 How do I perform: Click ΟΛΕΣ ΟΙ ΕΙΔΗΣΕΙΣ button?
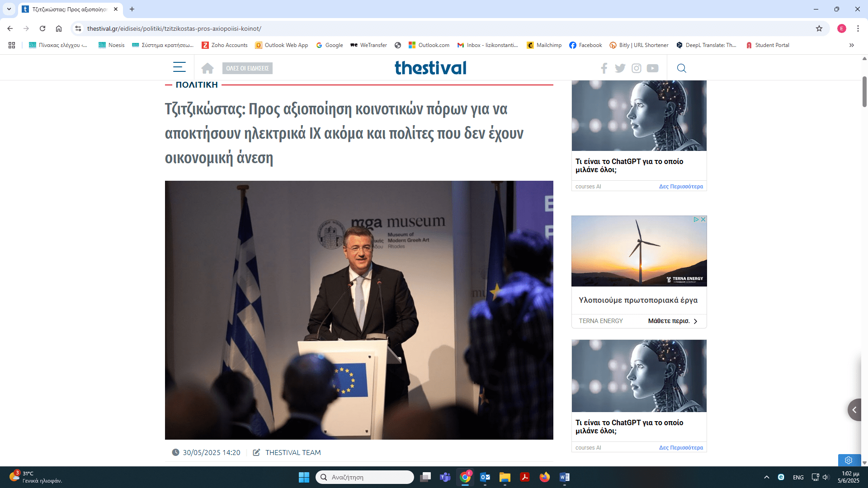[x=247, y=68]
